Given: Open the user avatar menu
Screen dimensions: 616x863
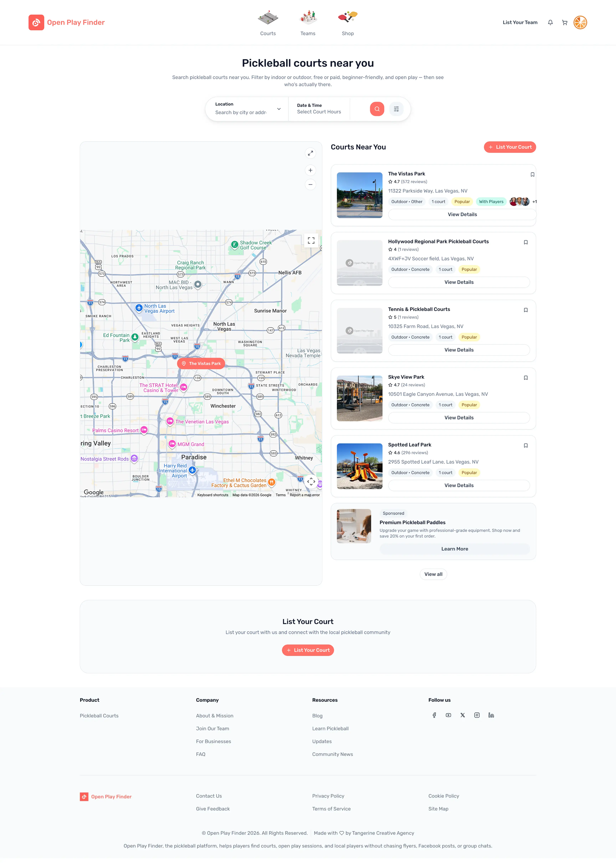Looking at the screenshot, I should pos(580,22).
